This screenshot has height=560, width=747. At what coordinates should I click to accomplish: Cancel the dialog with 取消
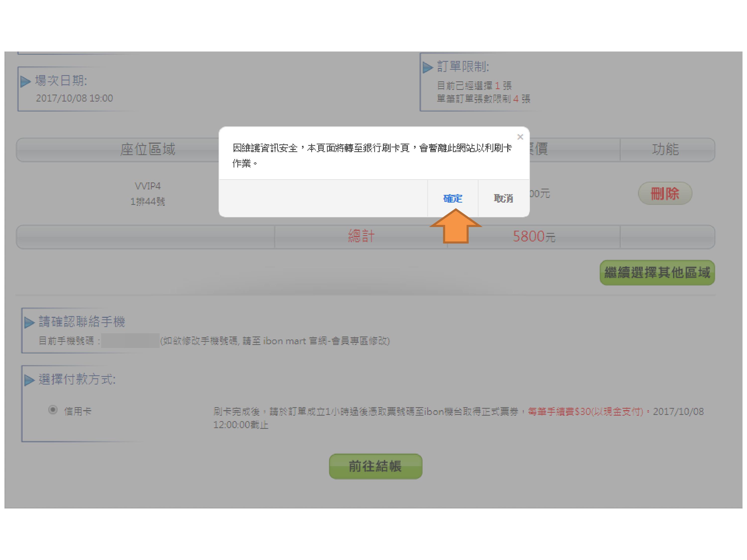(x=503, y=198)
